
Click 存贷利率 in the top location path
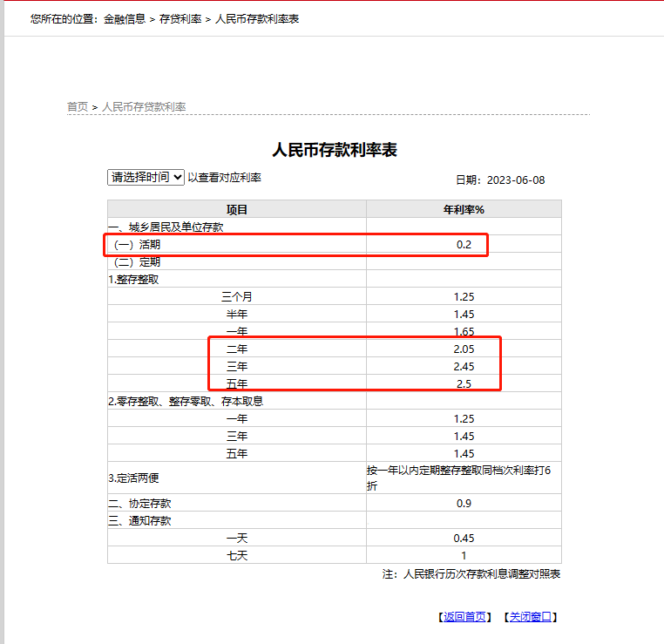180,19
